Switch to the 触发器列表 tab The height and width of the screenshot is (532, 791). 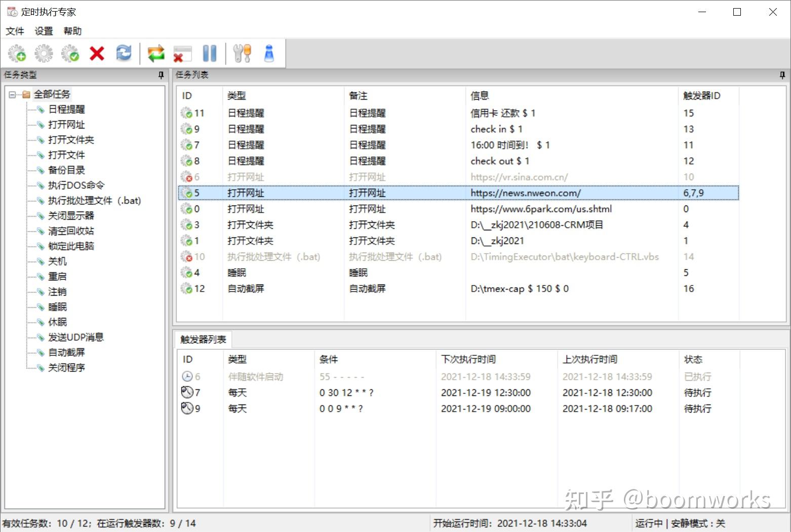203,339
